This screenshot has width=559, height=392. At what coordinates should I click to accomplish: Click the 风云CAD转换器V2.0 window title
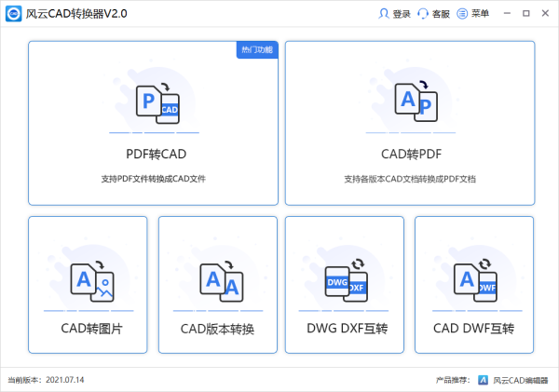pos(76,14)
